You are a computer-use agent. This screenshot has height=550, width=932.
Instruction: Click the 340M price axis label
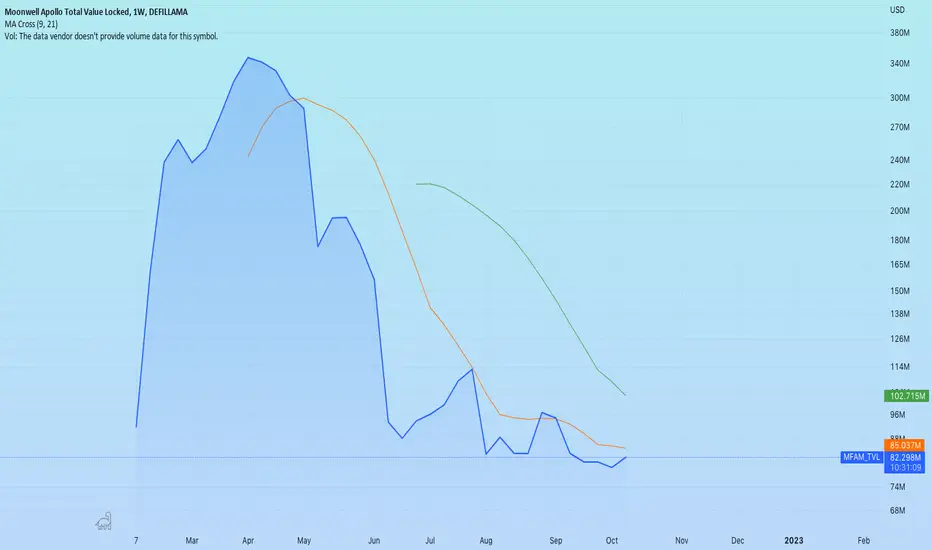[x=899, y=63]
